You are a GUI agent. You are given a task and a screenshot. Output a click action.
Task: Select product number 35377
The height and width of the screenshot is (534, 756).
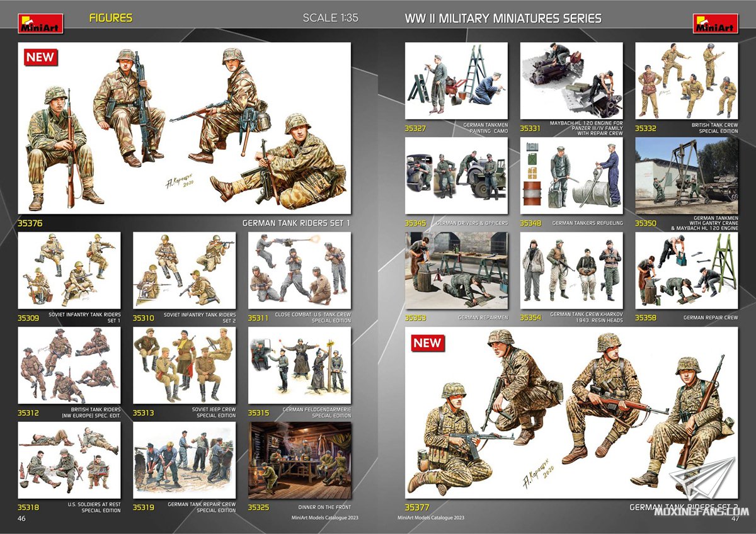[417, 507]
